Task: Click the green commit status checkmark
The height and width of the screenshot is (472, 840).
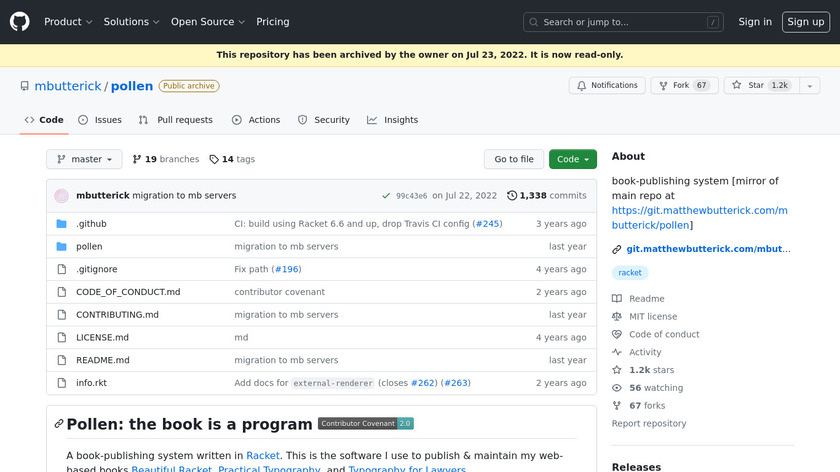Action: click(386, 196)
